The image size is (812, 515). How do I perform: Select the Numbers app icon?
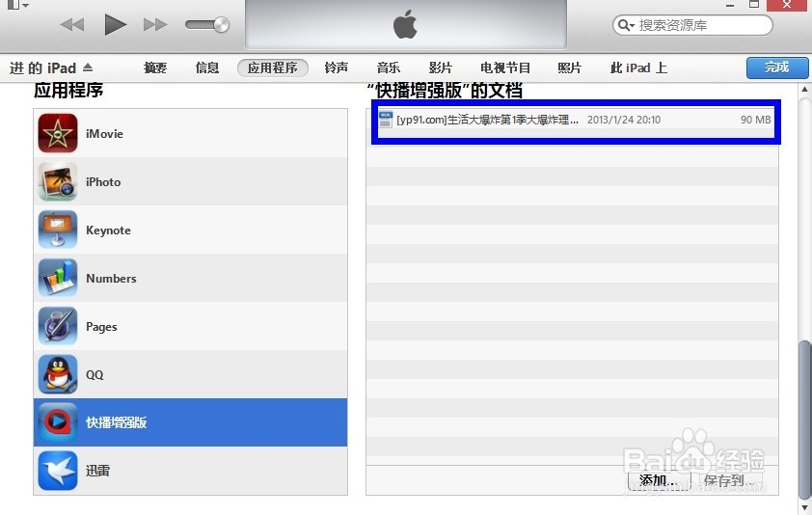[58, 278]
